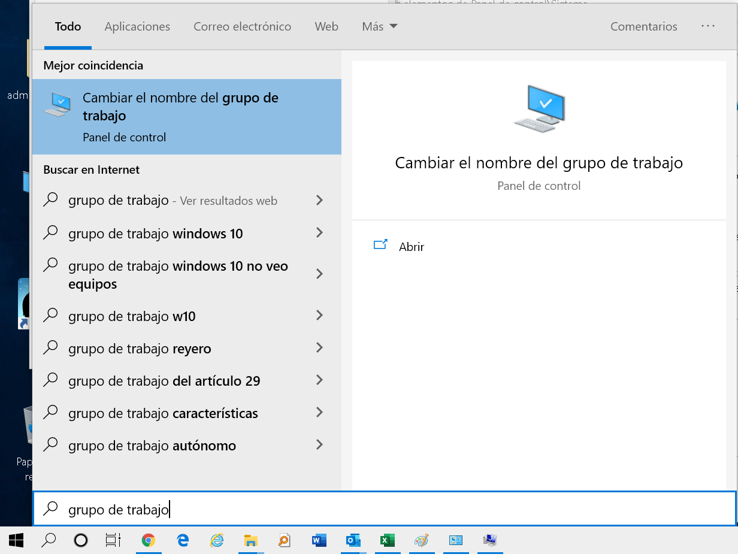Screen dimensions: 738x560
Task: Click Abrir to launch the Control Panel result
Action: click(412, 246)
